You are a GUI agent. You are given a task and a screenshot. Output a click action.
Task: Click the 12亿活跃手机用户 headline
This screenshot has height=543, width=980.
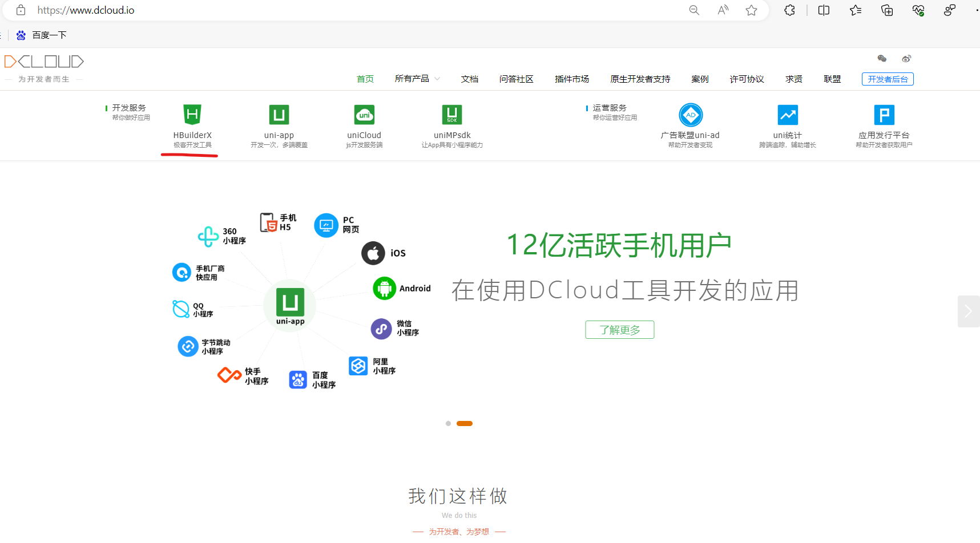[619, 245]
